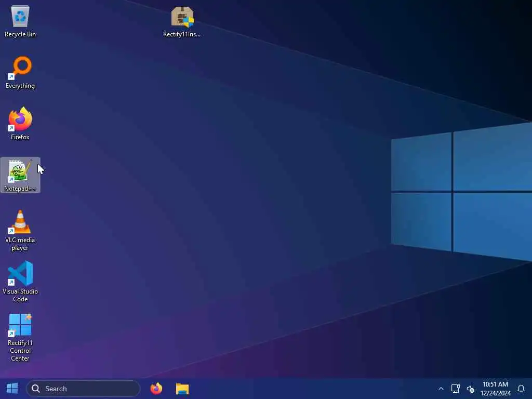Open the network status tray icon

(x=455, y=389)
